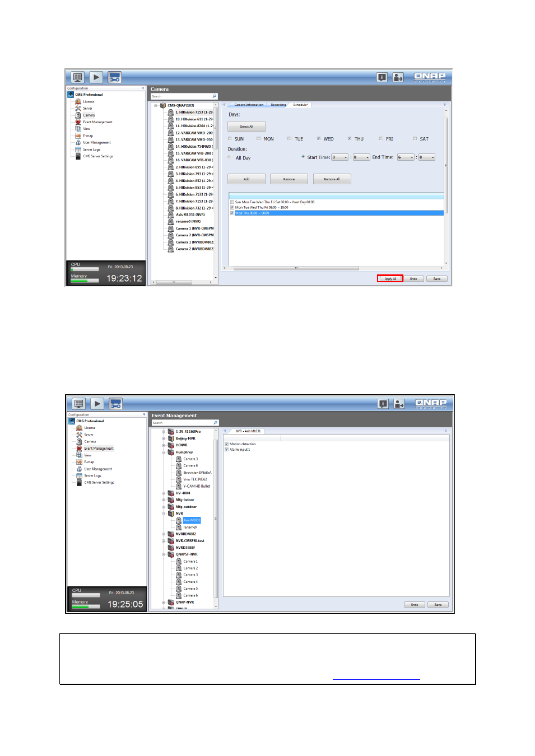Click search magnifier icon in Camera window
The height and width of the screenshot is (756, 535).
point(214,96)
